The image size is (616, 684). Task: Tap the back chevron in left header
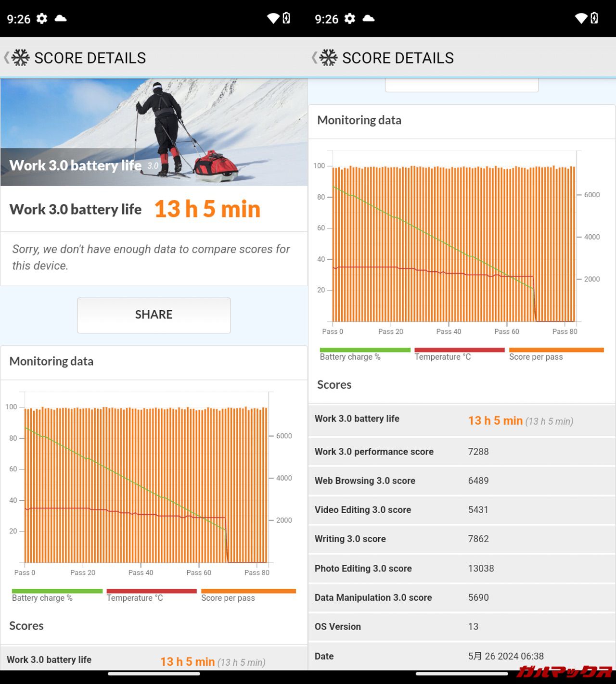click(x=6, y=58)
